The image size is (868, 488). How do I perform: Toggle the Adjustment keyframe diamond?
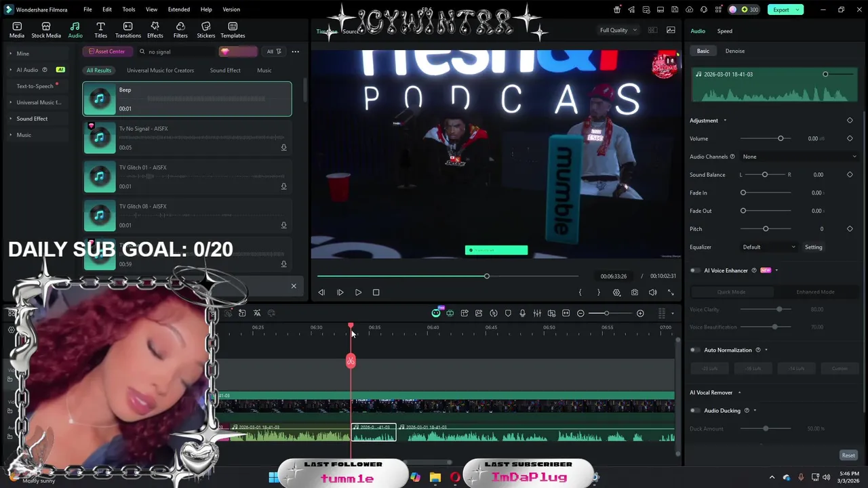click(850, 121)
